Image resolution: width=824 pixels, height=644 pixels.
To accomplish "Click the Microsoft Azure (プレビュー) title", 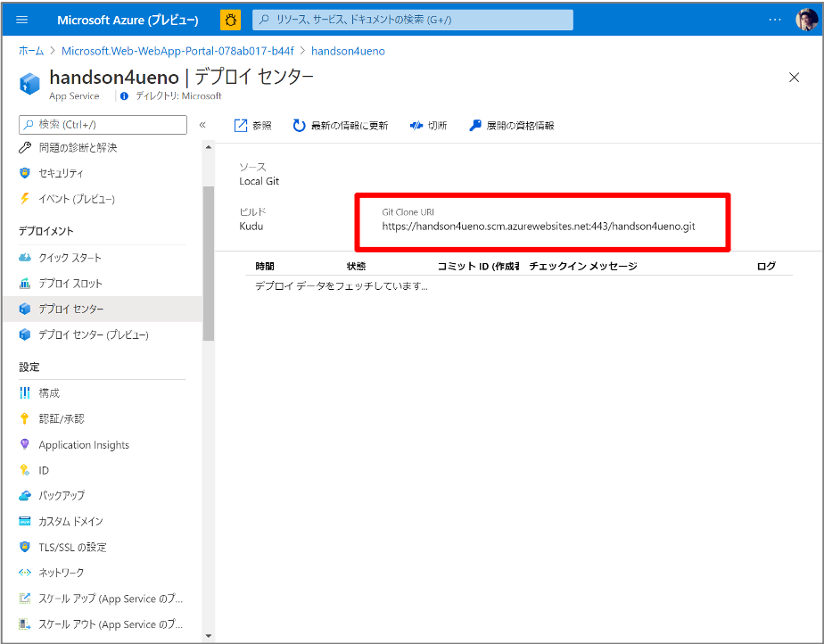I will pyautogui.click(x=128, y=20).
